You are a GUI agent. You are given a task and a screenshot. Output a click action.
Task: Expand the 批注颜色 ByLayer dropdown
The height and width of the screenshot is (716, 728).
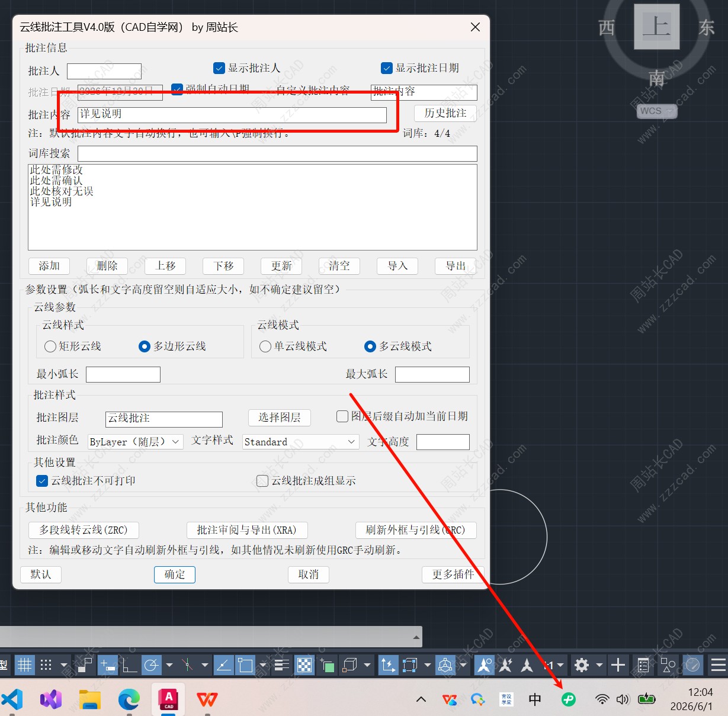point(136,442)
